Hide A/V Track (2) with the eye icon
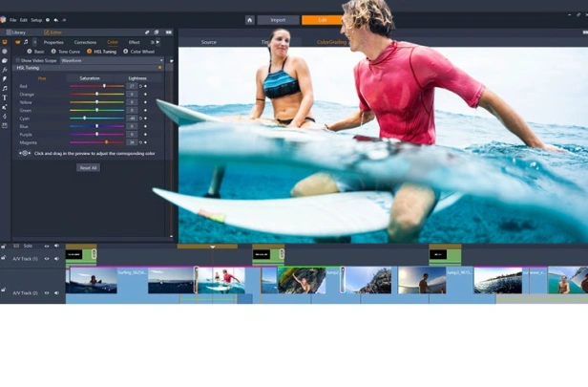Image resolution: width=588 pixels, height=387 pixels. pyautogui.click(x=47, y=292)
